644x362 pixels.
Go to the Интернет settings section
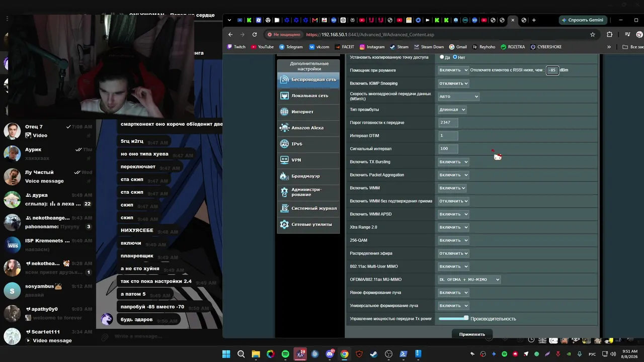308,112
